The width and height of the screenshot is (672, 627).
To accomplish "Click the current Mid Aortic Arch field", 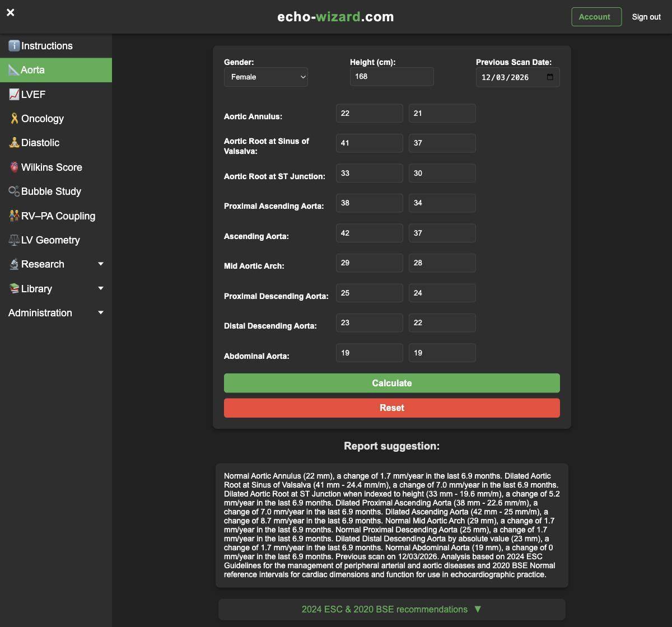I will tap(370, 263).
